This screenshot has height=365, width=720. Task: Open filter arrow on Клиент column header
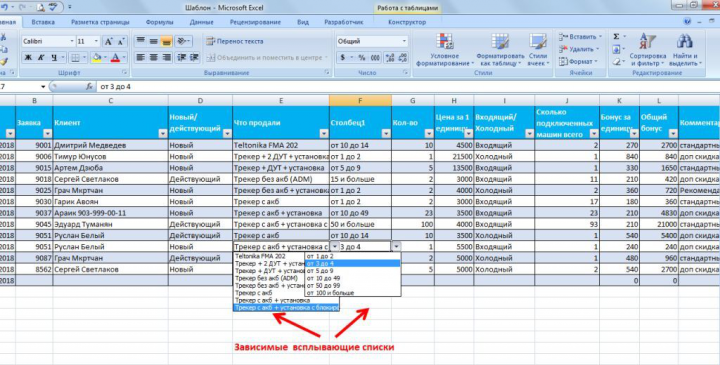coord(163,134)
